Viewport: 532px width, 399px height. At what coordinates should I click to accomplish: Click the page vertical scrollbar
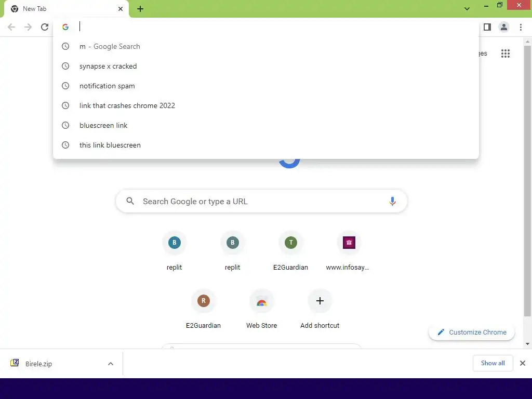[x=527, y=181]
